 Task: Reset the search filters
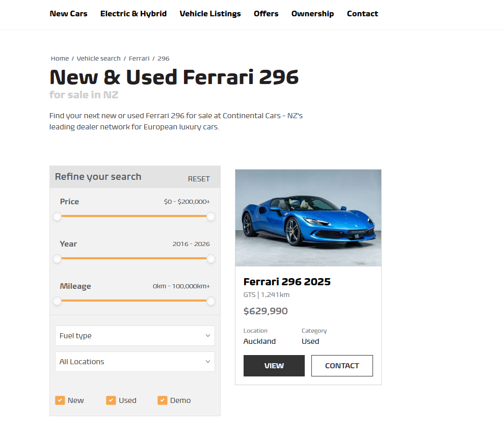click(199, 179)
